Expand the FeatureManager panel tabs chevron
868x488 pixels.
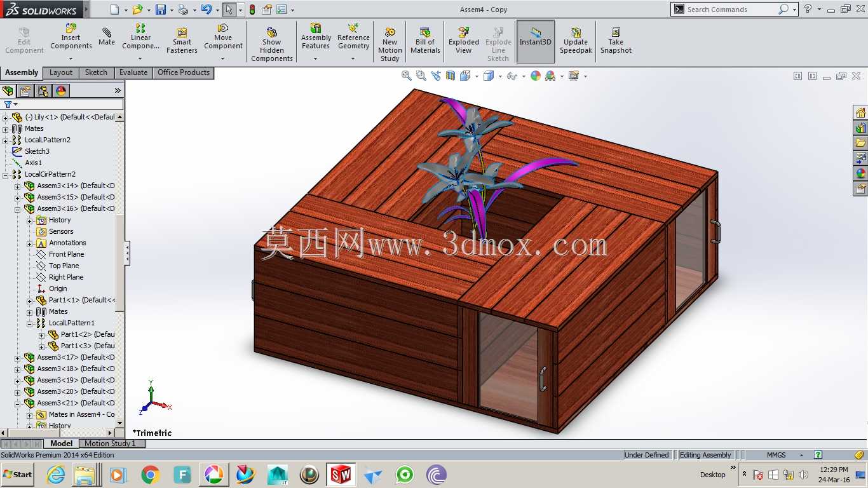[x=118, y=90]
